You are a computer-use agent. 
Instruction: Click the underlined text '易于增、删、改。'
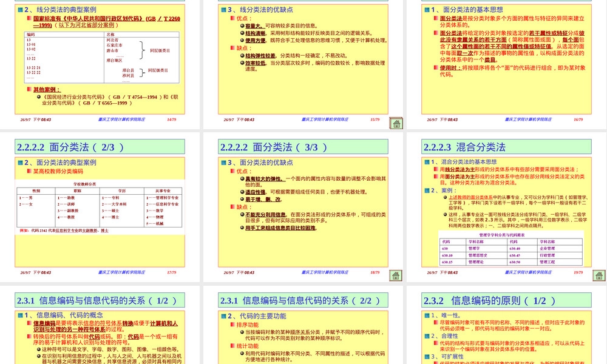[x=263, y=200]
